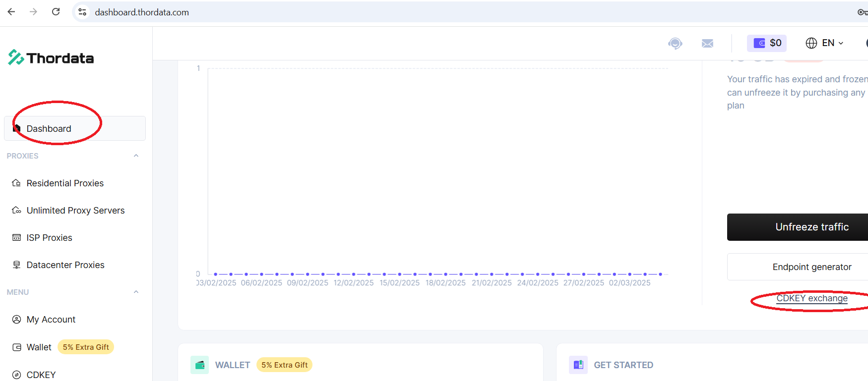The width and height of the screenshot is (868, 381).
Task: Click the GET STARTED heading
Action: (x=623, y=365)
